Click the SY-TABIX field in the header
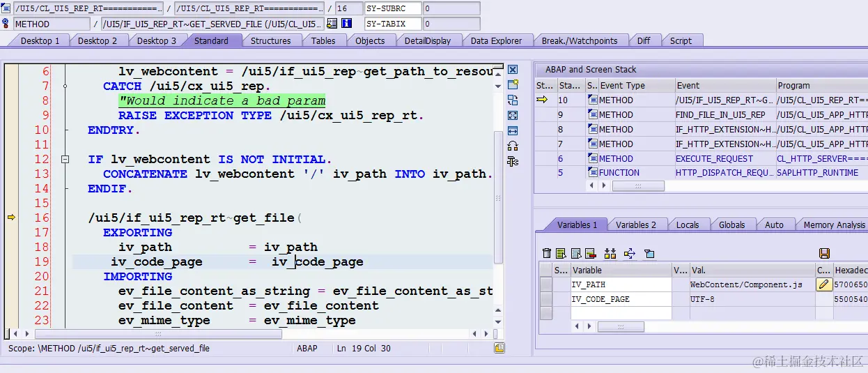The image size is (868, 373). tap(393, 24)
